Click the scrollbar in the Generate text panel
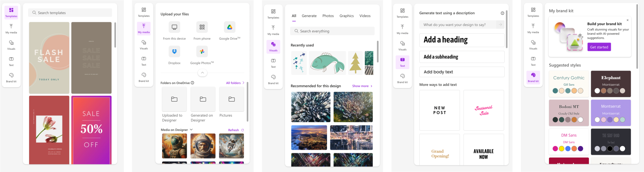The height and width of the screenshot is (172, 644). 507,29
